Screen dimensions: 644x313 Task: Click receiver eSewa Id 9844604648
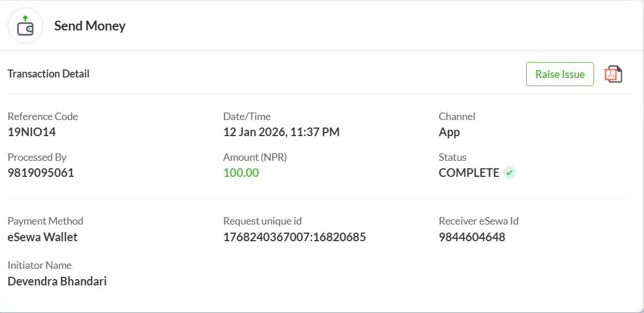[x=471, y=237]
